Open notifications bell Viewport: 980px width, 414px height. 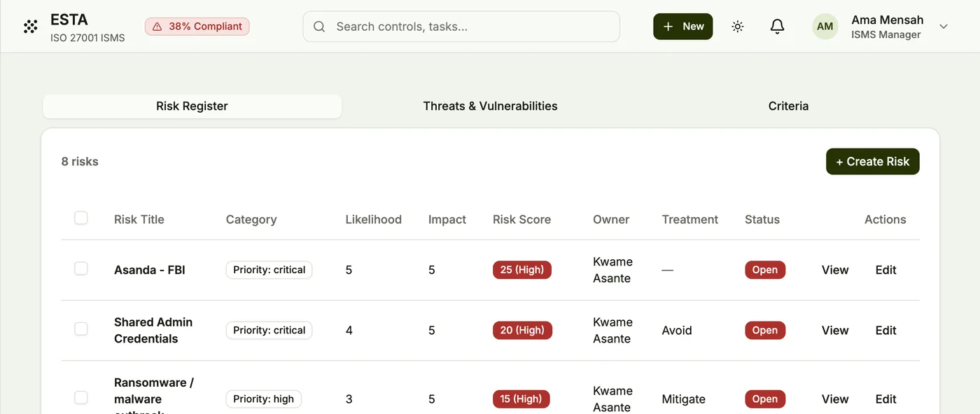click(777, 27)
